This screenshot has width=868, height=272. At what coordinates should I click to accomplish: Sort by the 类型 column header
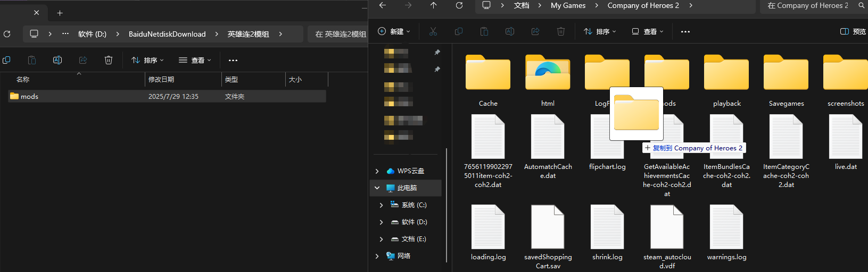[231, 79]
